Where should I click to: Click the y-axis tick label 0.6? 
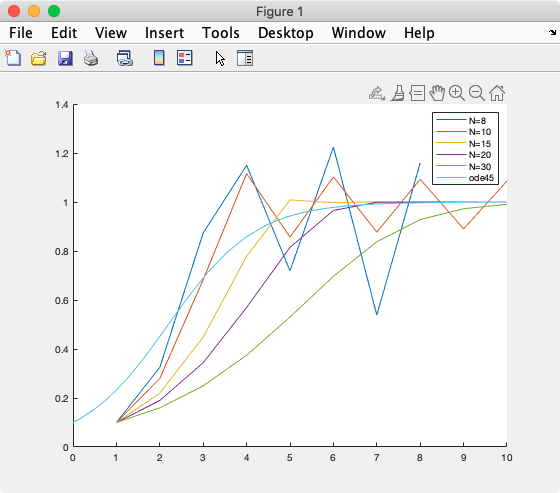[x=61, y=300]
